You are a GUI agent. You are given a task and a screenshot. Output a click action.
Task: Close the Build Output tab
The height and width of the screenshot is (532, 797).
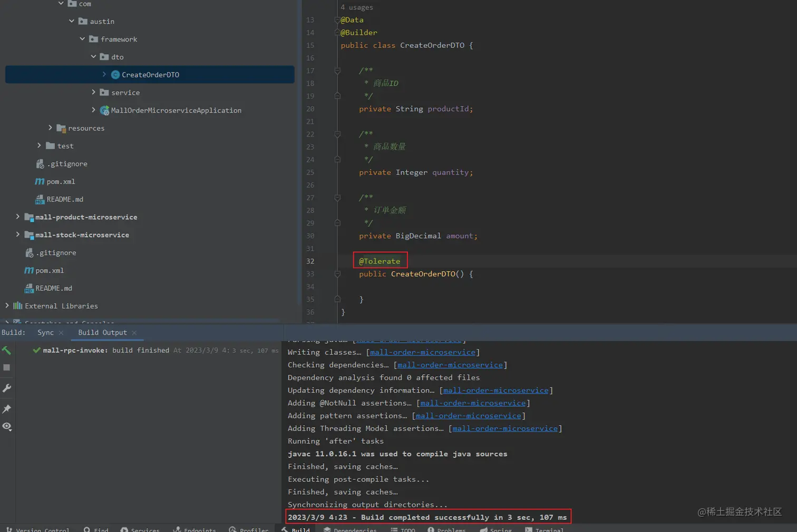[x=134, y=333]
